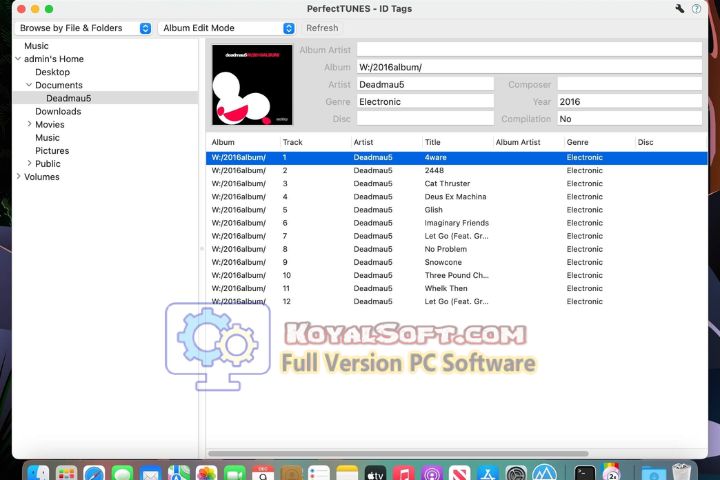Image resolution: width=720 pixels, height=480 pixels.
Task: Sort by the Title column header
Action: pyautogui.click(x=457, y=142)
